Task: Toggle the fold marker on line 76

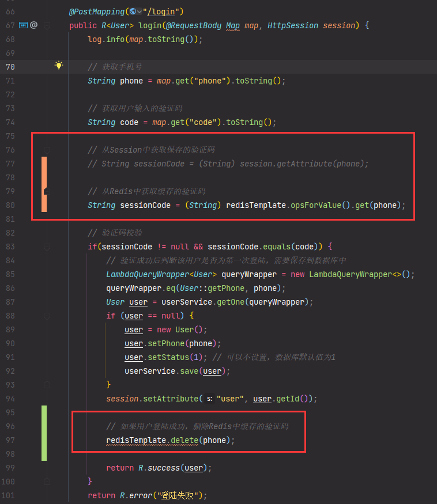Action: pyautogui.click(x=47, y=150)
